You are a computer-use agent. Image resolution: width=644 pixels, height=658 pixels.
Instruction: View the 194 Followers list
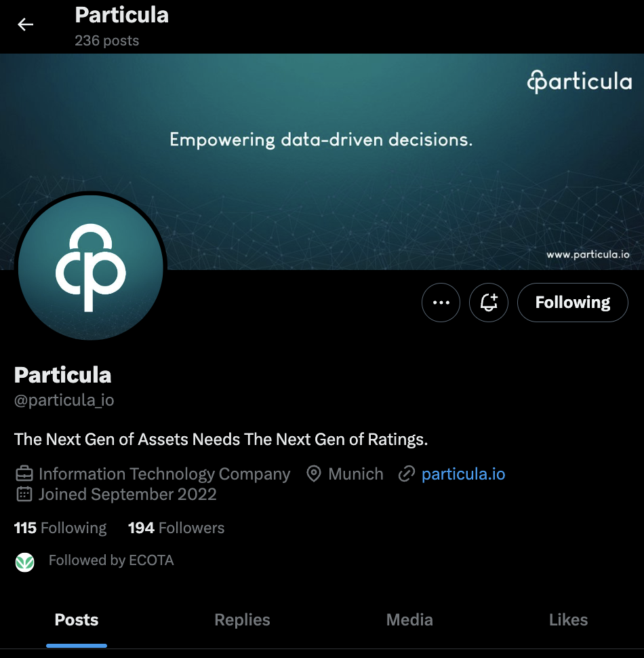[176, 528]
